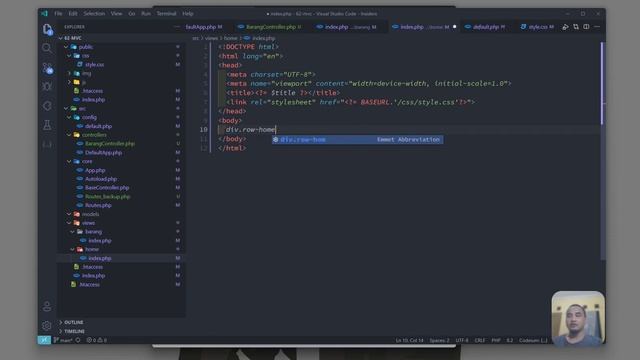The image size is (640, 360).
Task: Switch to BarangController.php editor tab
Action: (x=270, y=27)
